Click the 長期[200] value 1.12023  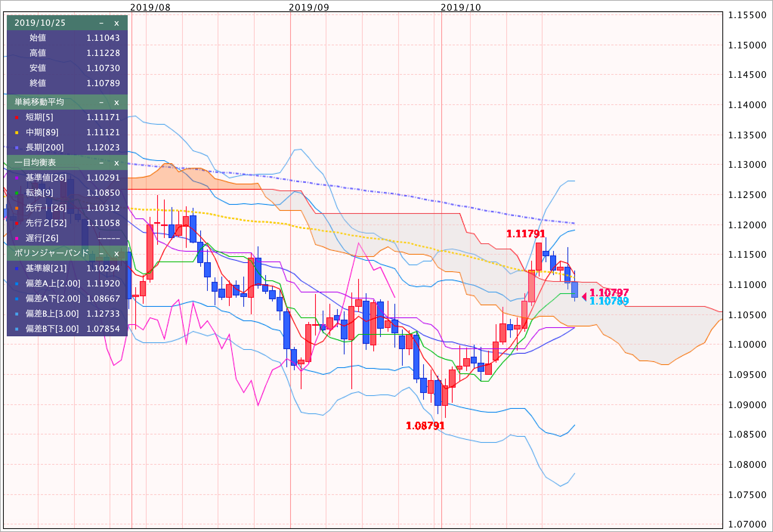pos(103,148)
